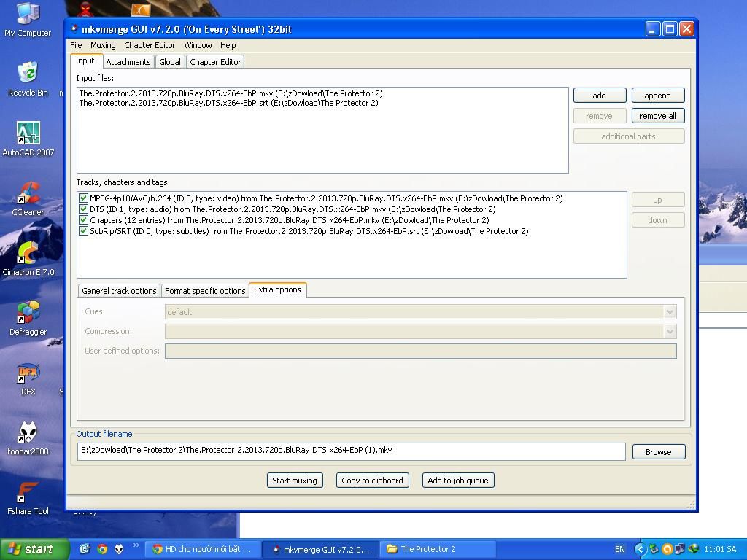Image resolution: width=747 pixels, height=560 pixels.
Task: Click Copy to clipboard
Action: [x=373, y=481]
